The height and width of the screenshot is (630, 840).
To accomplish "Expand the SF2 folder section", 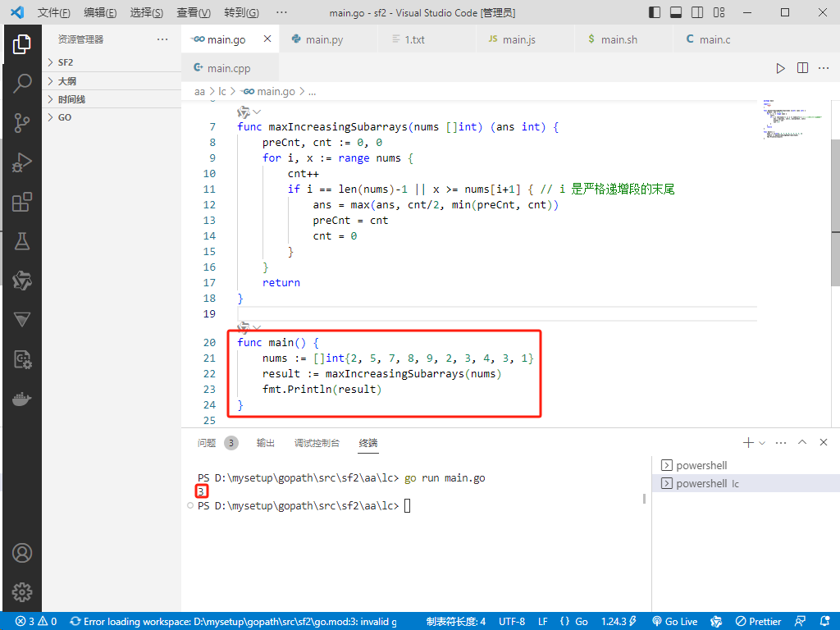I will 112,62.
